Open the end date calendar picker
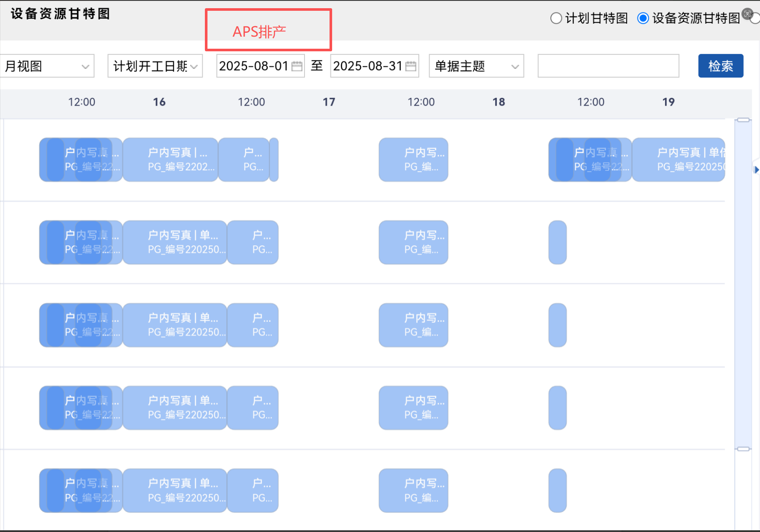This screenshot has width=760, height=532. [x=411, y=66]
